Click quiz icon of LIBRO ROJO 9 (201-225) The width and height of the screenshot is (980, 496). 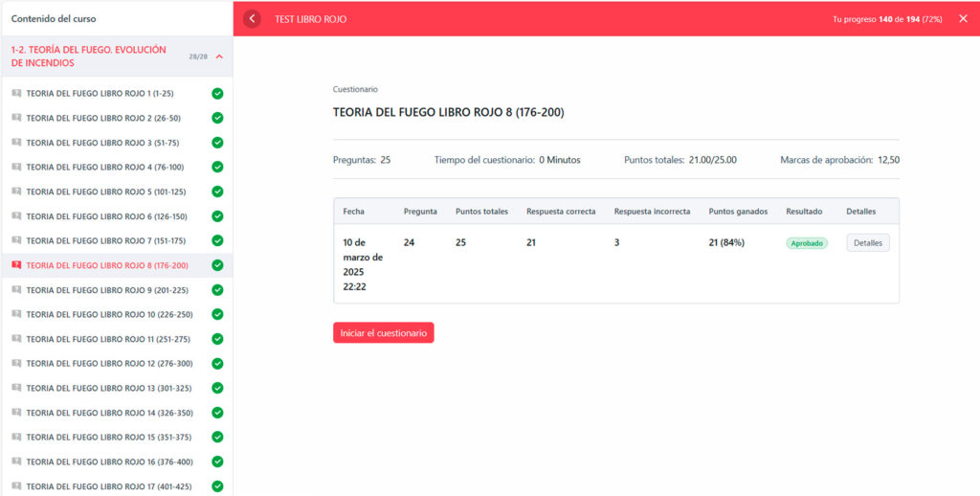[x=16, y=290]
